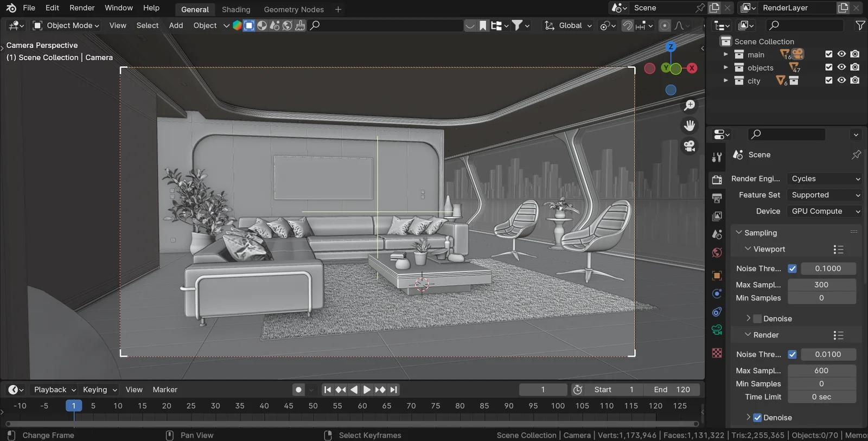Open the Keying dropdown in timeline
Screen dimensions: 868x441
point(100,390)
